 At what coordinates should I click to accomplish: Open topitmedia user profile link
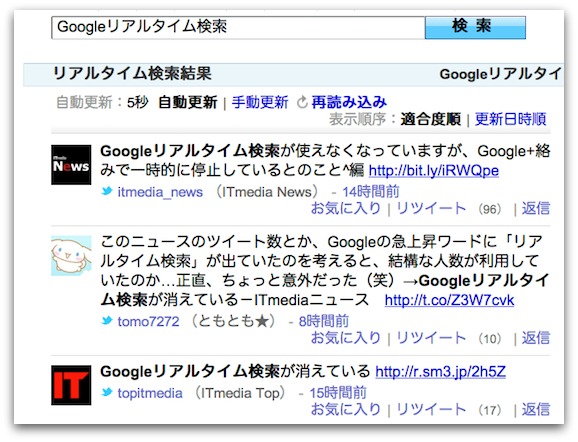click(150, 393)
